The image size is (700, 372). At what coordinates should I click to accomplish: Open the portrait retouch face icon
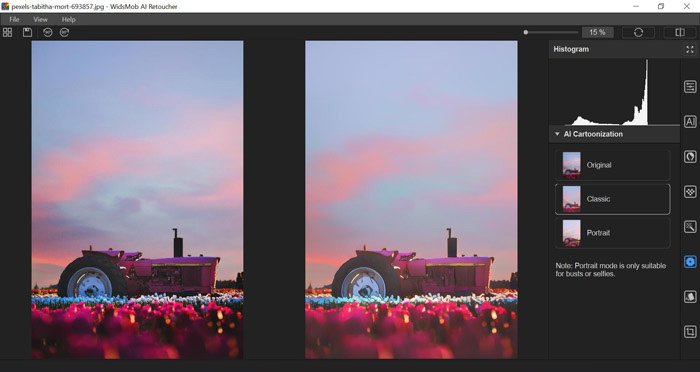690,157
